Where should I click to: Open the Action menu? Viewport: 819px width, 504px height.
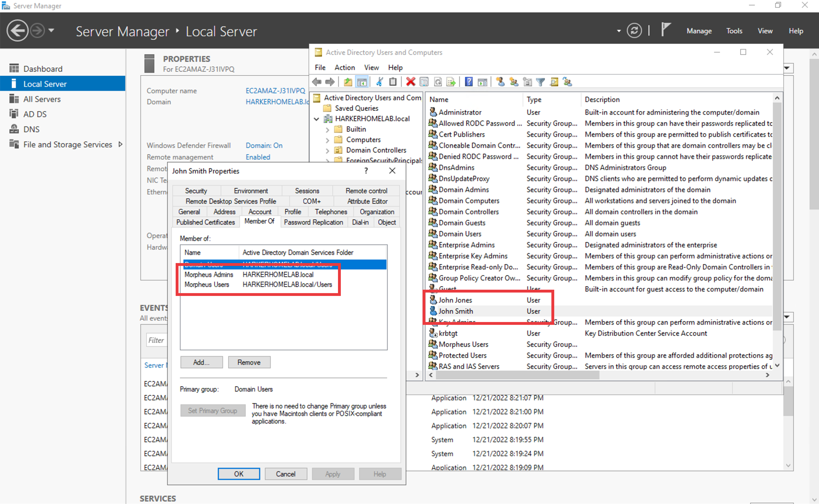[x=344, y=68]
